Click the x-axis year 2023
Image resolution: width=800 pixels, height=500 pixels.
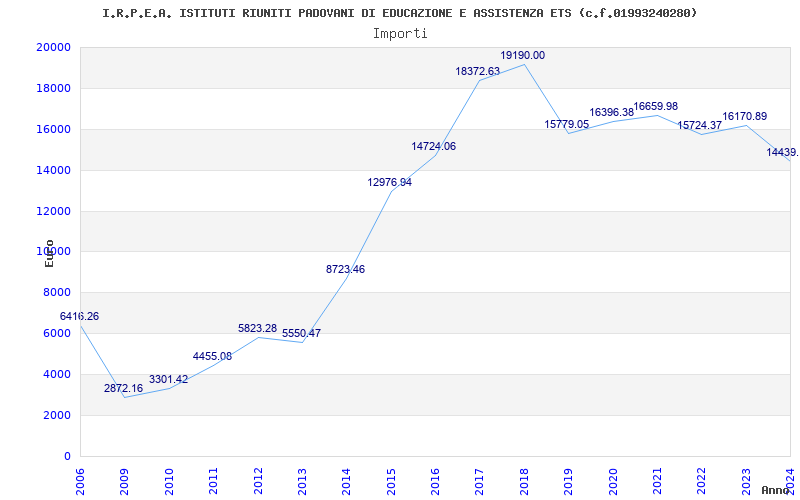746,481
